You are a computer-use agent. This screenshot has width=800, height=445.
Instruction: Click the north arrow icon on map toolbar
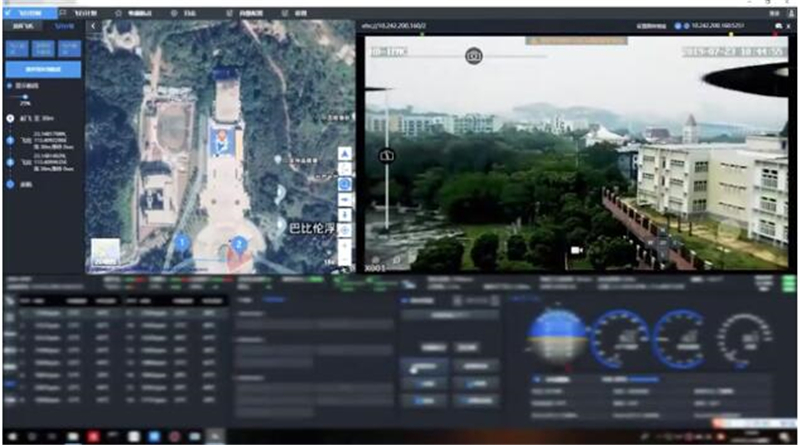tap(345, 154)
